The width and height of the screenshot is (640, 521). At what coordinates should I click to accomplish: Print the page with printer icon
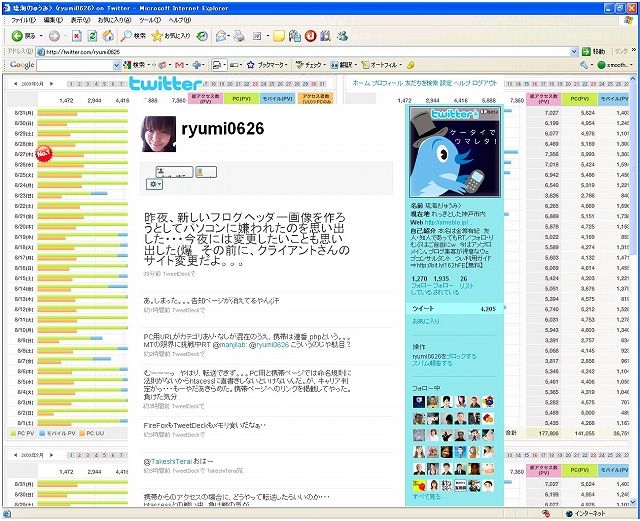coord(239,36)
